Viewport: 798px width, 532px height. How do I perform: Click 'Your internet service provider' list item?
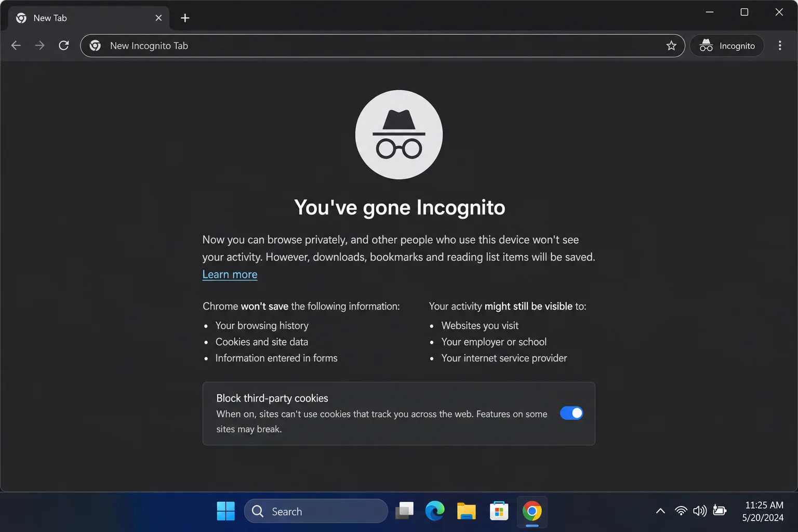pyautogui.click(x=504, y=358)
